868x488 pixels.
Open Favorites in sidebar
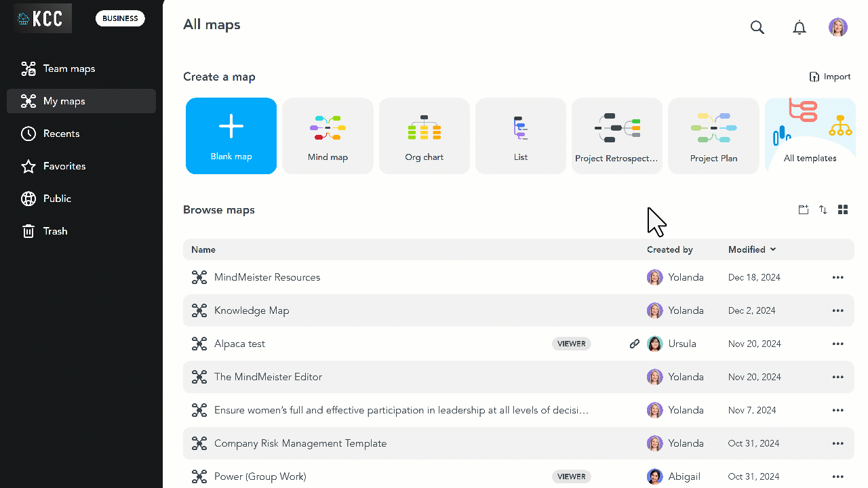pyautogui.click(x=81, y=166)
